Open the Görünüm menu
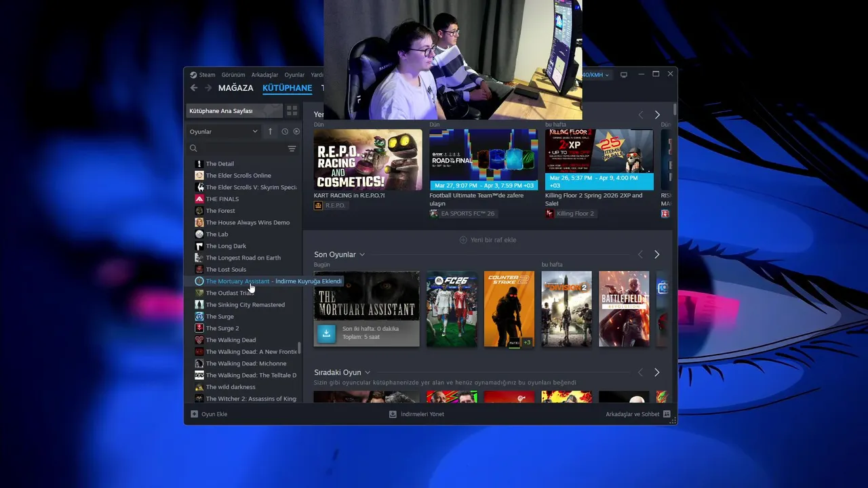The width and height of the screenshot is (868, 488). [x=233, y=75]
